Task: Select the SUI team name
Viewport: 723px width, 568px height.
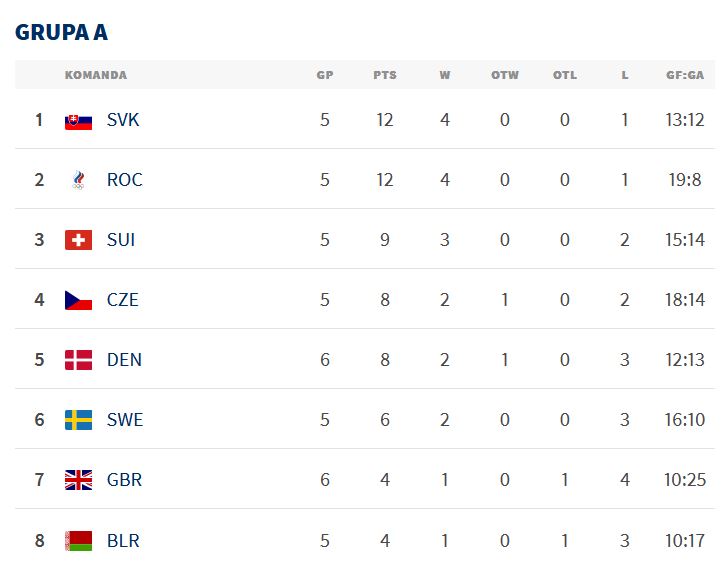Action: (121, 240)
